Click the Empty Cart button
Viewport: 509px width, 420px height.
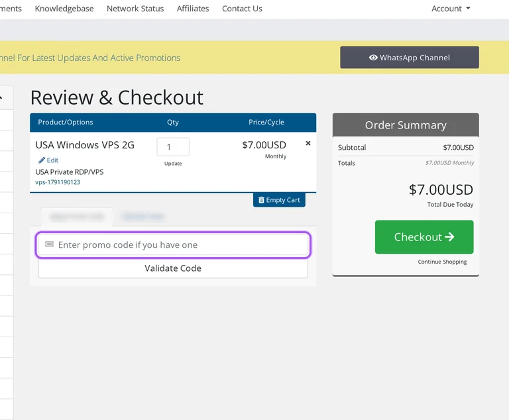coord(279,200)
